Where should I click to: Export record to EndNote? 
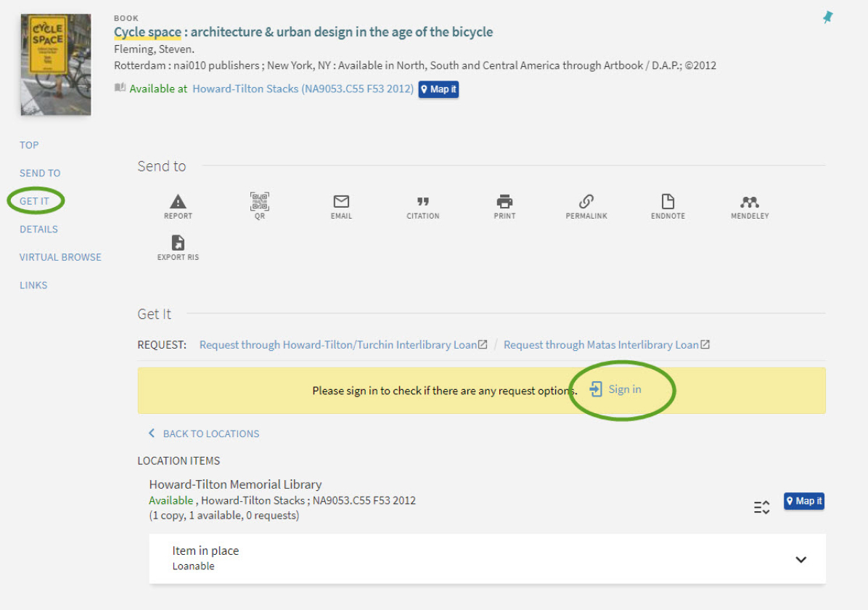point(668,202)
